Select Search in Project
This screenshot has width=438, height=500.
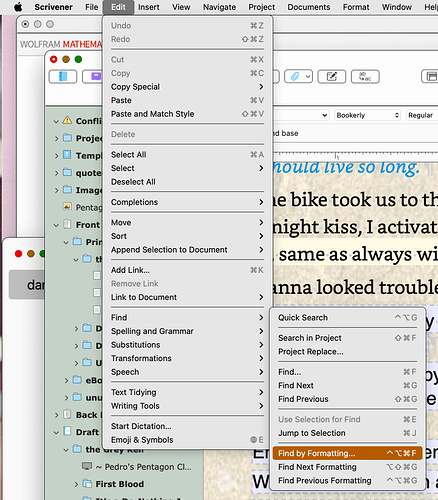point(347,338)
